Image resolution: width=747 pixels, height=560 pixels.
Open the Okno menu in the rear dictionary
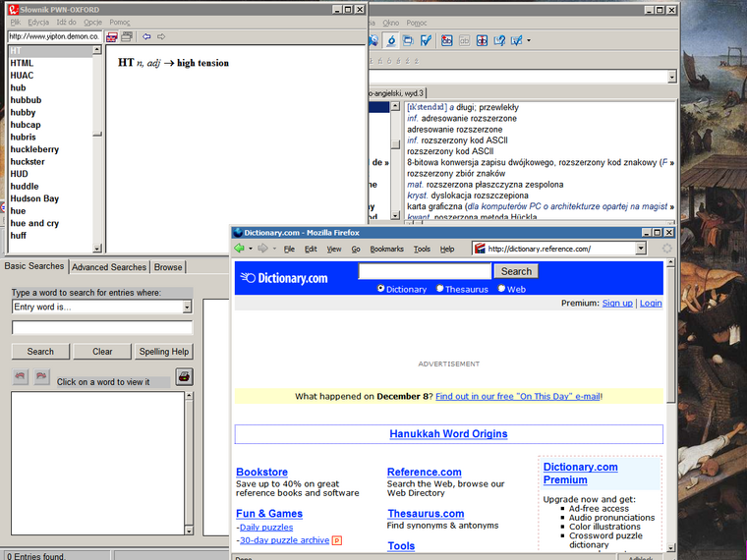[390, 23]
